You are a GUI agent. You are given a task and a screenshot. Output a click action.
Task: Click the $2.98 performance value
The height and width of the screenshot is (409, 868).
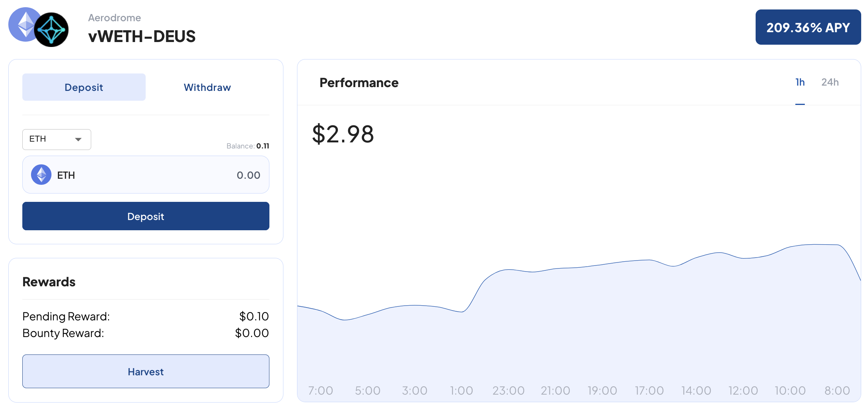point(343,134)
